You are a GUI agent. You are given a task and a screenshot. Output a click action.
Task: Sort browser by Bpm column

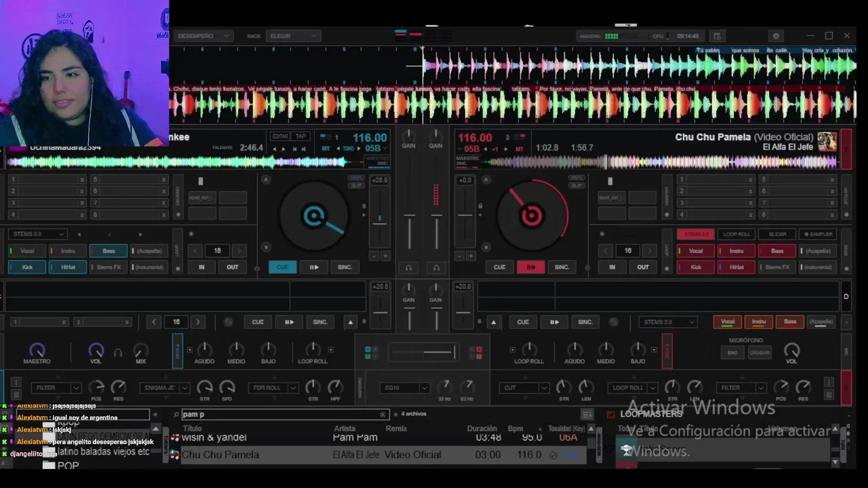click(x=515, y=428)
